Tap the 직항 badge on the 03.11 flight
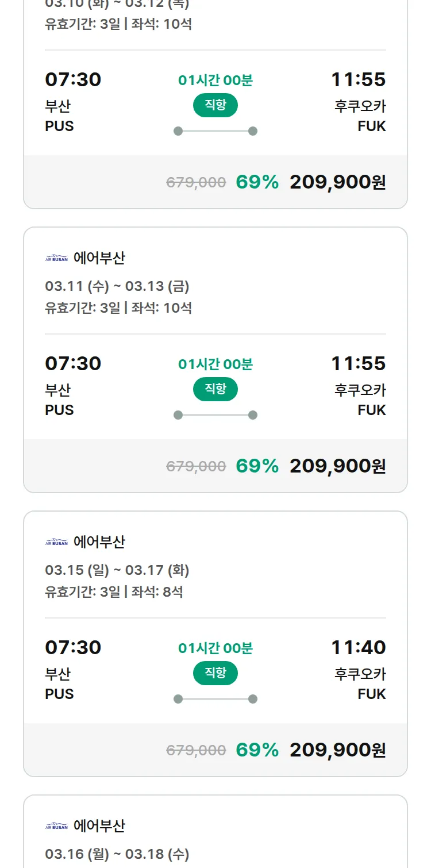Viewport: 431px width, 868px height. [x=215, y=389]
